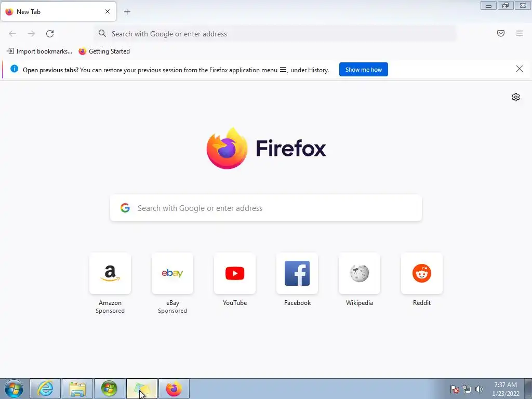Click the Windows logo taskbar app icon
Screen dimensions: 532x399
coord(109,389)
